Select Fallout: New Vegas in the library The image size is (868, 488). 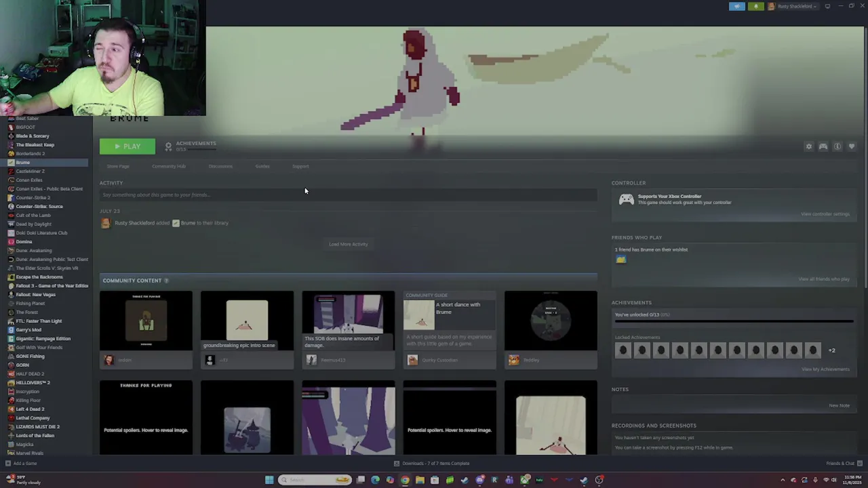(x=35, y=294)
